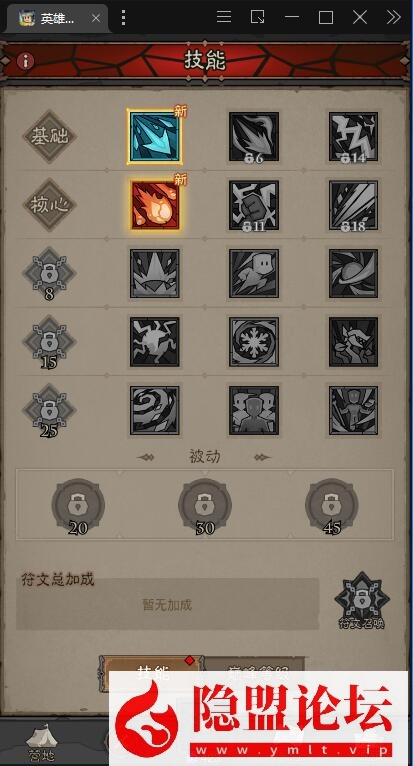Choose the snowflake skill icon

tap(254, 342)
